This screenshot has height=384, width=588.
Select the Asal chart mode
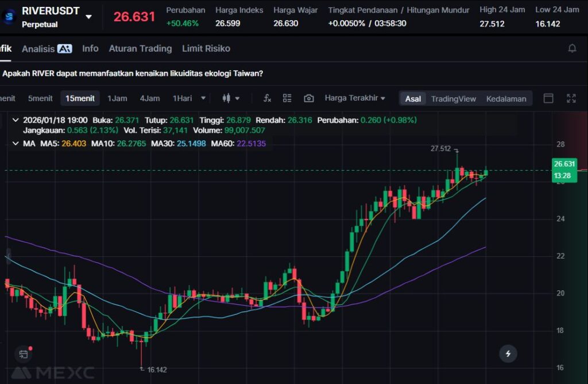point(413,98)
